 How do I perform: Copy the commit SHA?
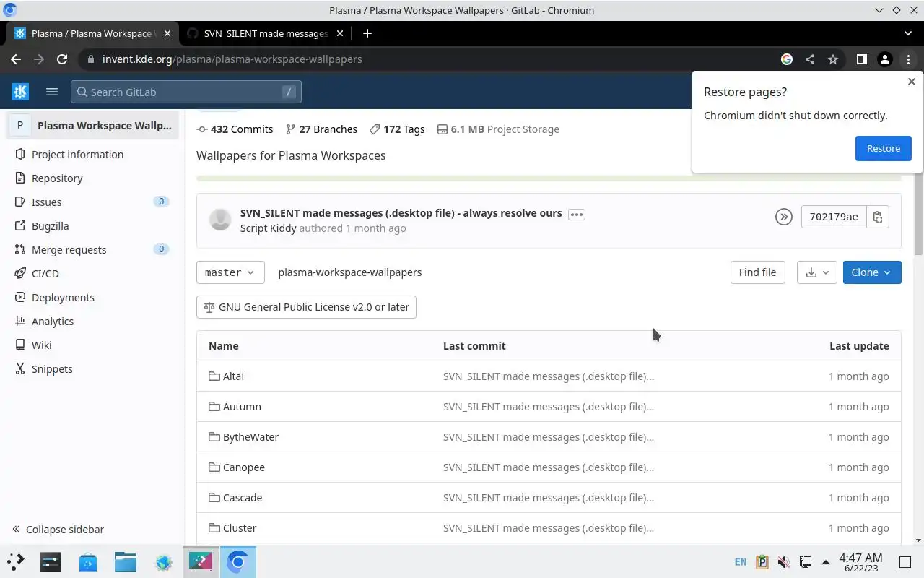878,217
